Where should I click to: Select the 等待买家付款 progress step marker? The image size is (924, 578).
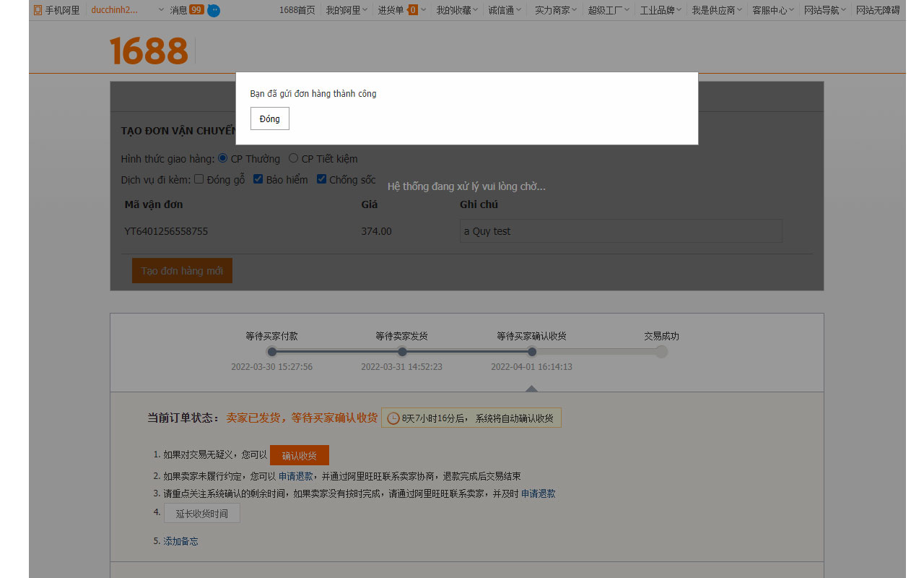click(271, 352)
